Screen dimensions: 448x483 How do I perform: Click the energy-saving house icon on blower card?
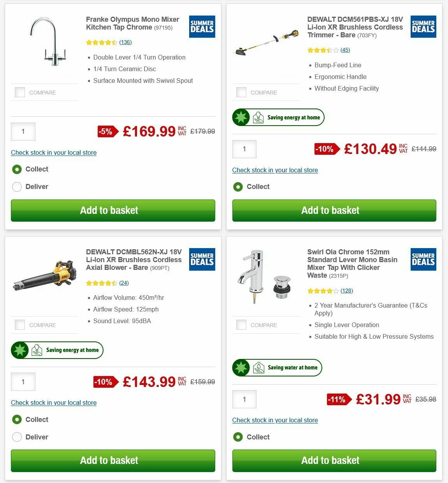(37, 350)
